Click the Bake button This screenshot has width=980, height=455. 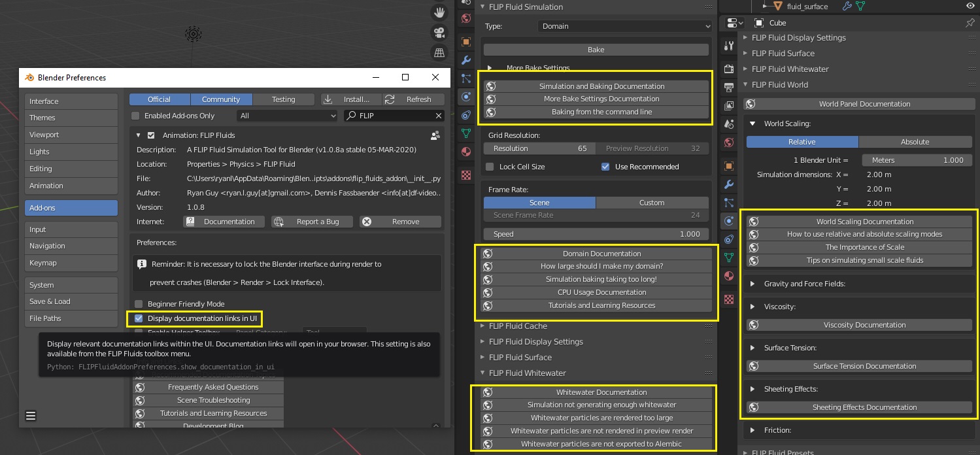coord(596,50)
